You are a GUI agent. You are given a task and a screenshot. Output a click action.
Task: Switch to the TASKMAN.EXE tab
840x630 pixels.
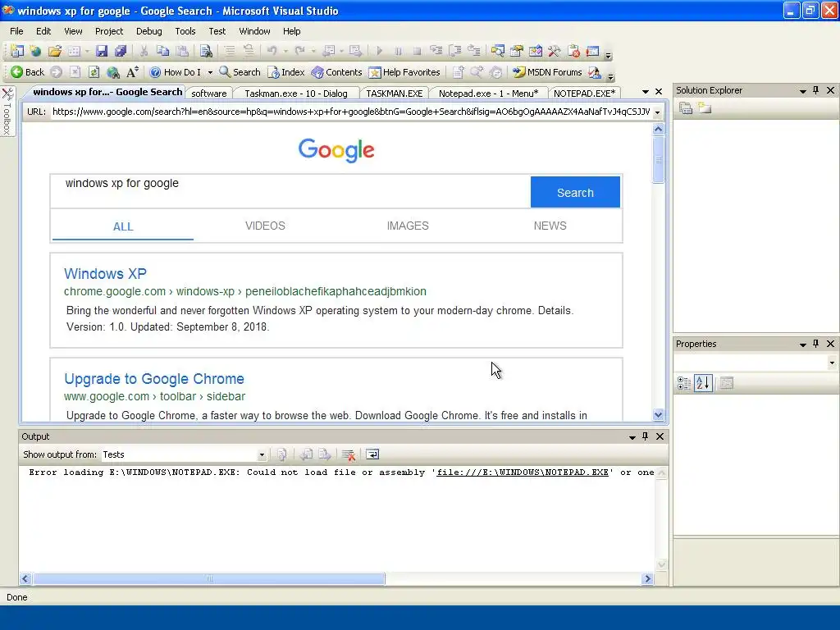pos(395,94)
